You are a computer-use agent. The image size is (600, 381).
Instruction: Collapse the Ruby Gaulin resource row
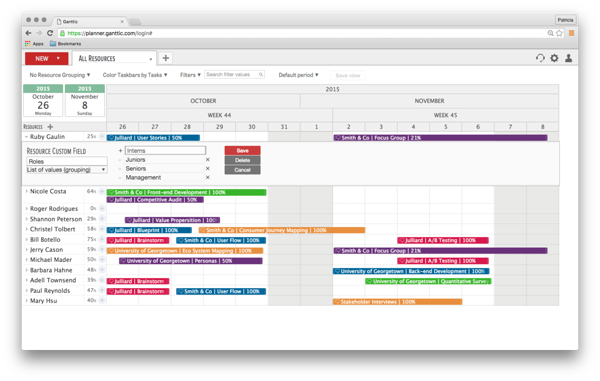pos(26,137)
